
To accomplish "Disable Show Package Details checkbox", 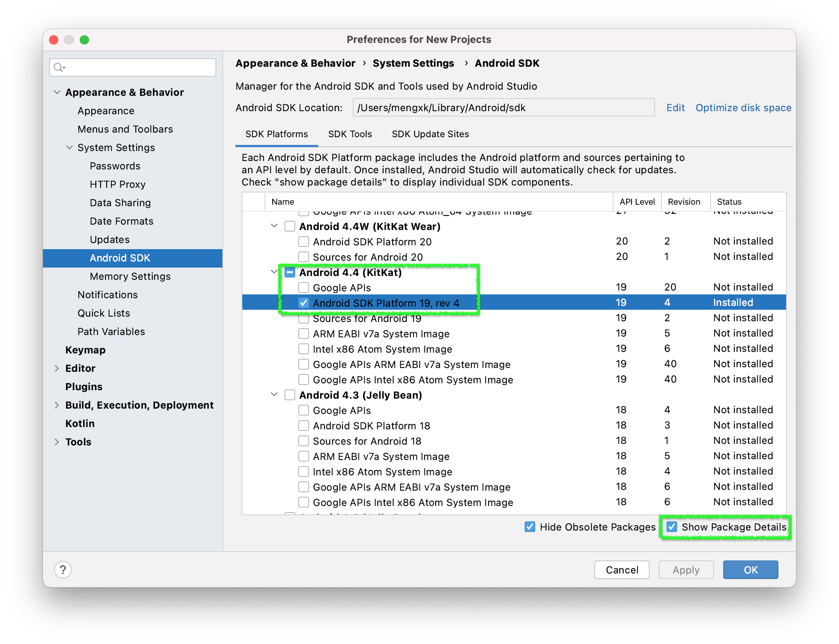I will (672, 527).
